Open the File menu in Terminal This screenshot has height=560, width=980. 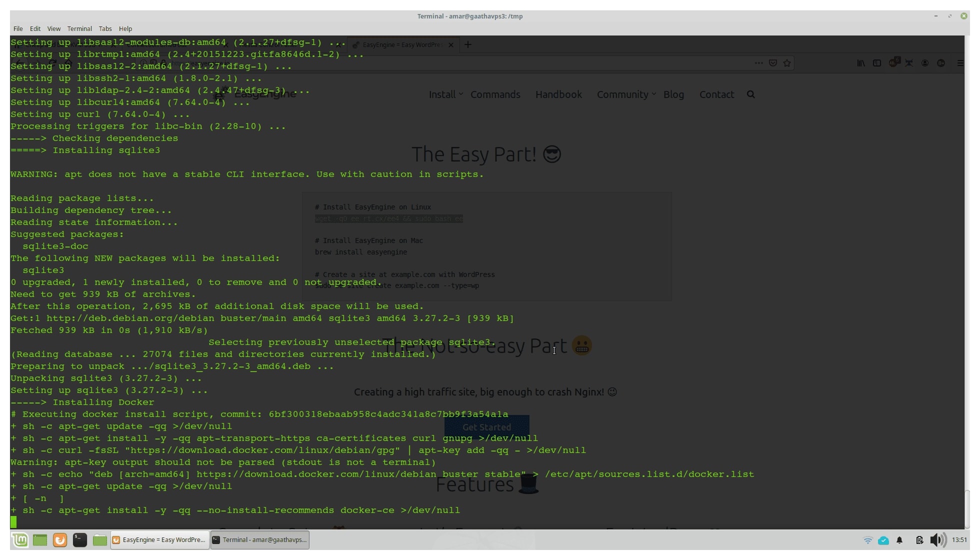[x=18, y=28]
